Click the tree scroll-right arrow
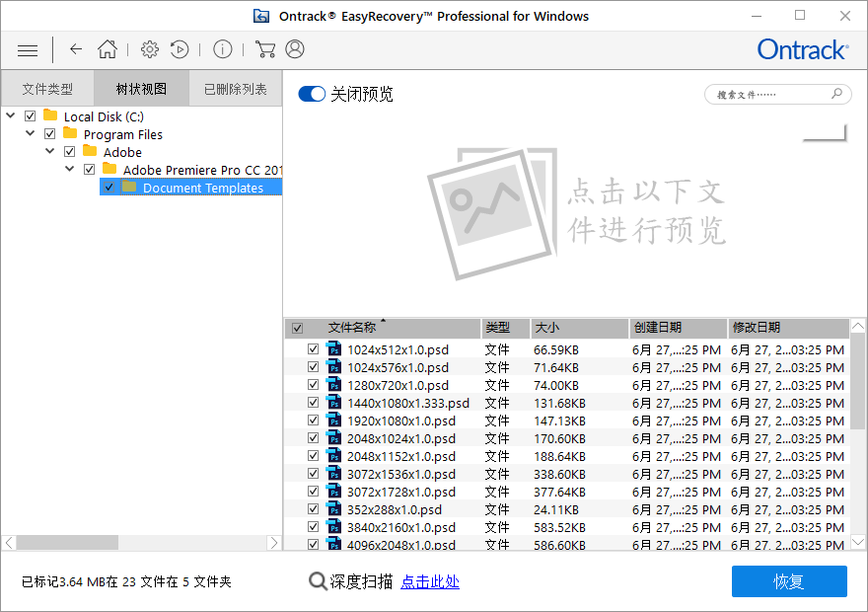Viewport: 868px width, 612px height. tap(273, 543)
